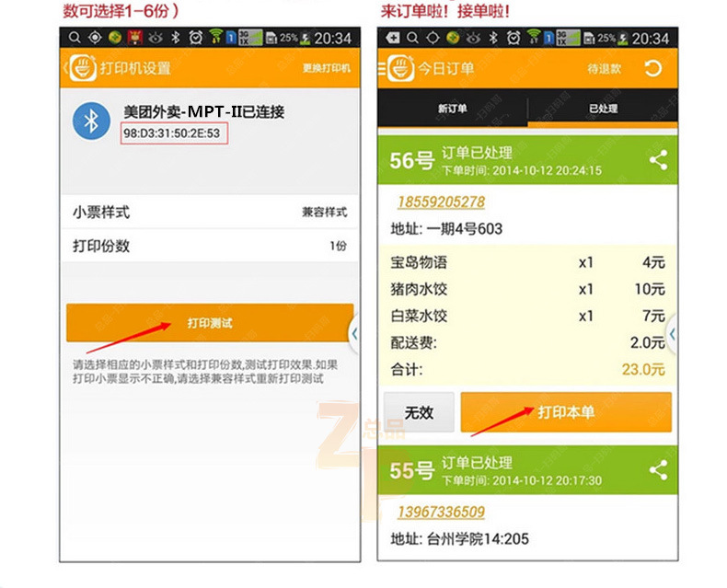Tap the eye icon in left status bar
The image size is (727, 588).
click(156, 38)
